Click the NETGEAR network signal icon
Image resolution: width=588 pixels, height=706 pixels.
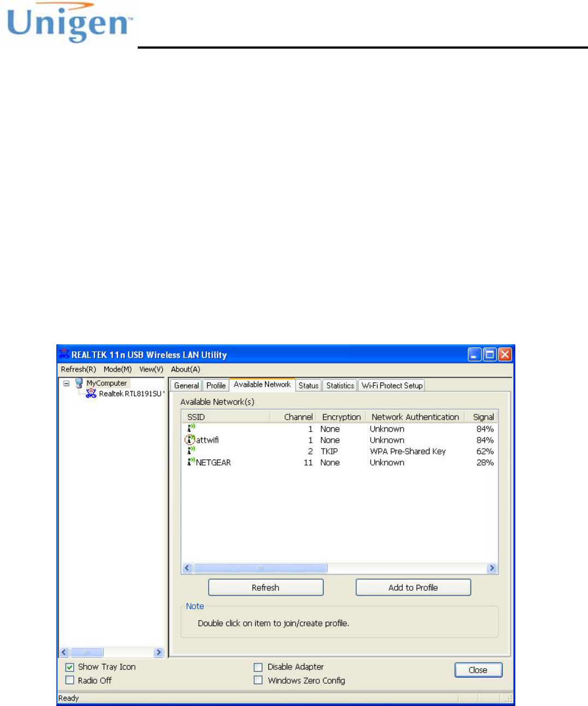click(x=191, y=462)
